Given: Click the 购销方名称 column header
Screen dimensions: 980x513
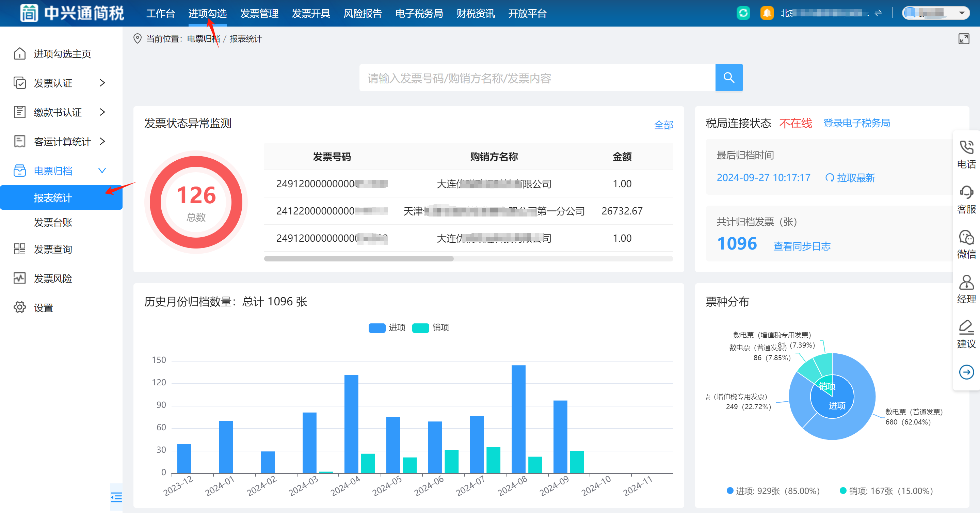Looking at the screenshot, I should [494, 156].
